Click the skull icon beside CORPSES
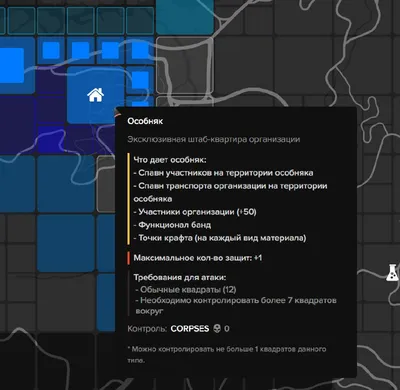This screenshot has height=390, width=400. click(x=217, y=329)
